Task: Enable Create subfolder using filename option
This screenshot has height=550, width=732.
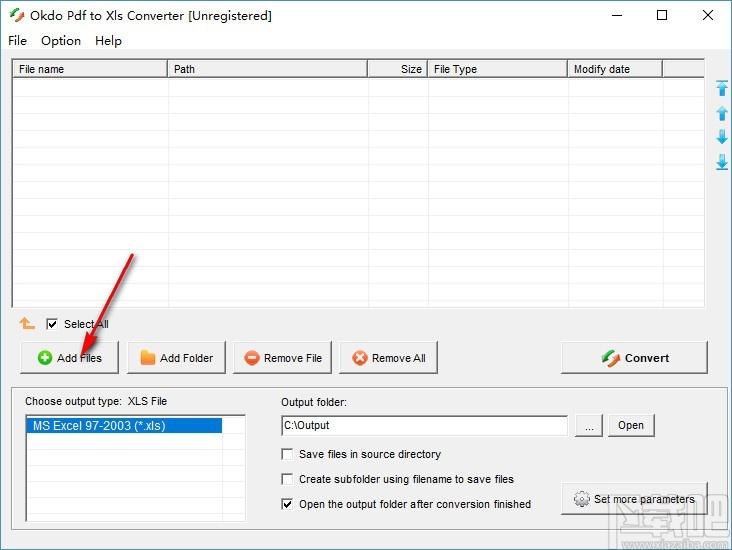Action: click(287, 479)
